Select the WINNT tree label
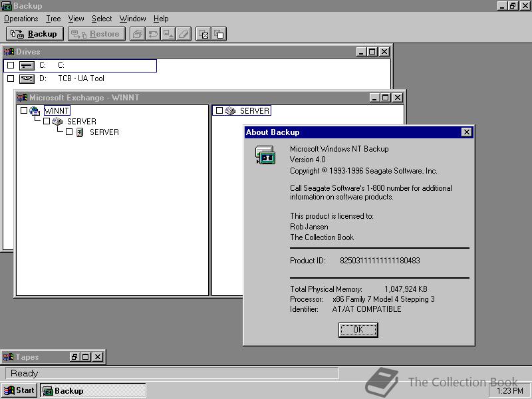The height and width of the screenshot is (399, 532). point(57,110)
